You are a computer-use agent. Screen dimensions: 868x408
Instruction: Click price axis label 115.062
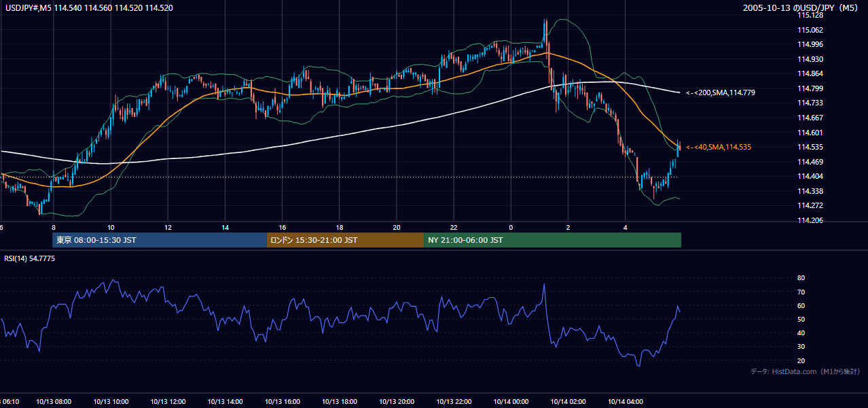pyautogui.click(x=810, y=30)
